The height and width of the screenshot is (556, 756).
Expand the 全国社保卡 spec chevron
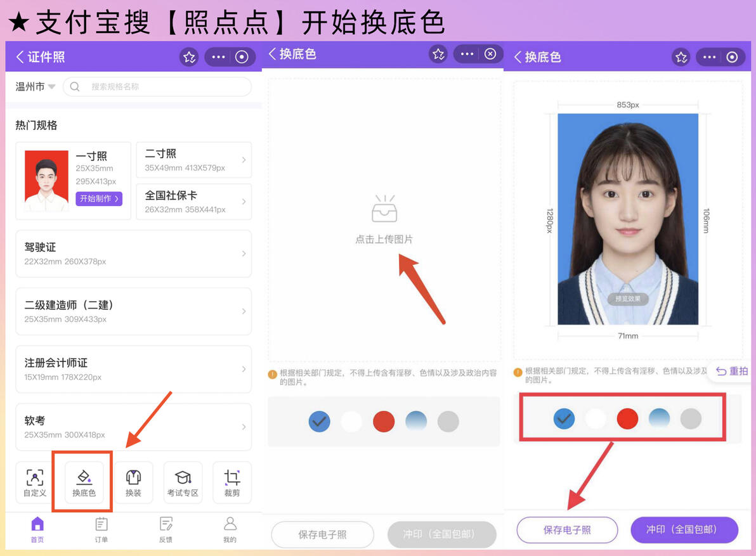(x=244, y=202)
